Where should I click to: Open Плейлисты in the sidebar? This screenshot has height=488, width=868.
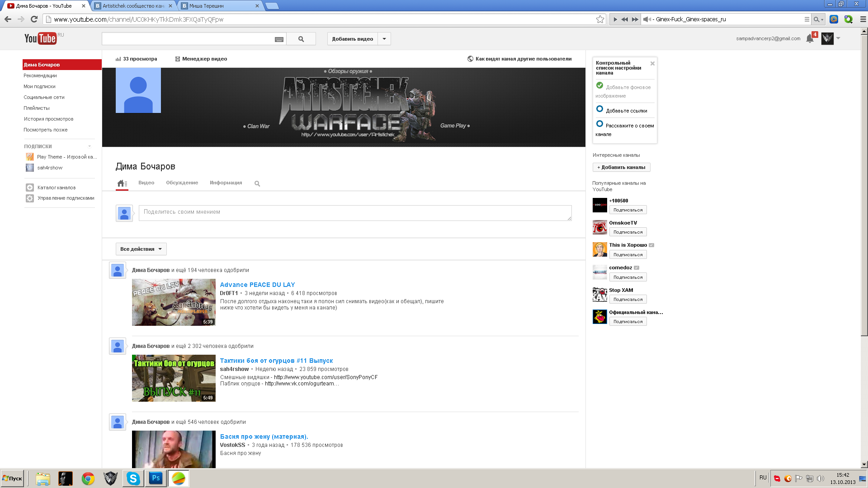point(37,108)
